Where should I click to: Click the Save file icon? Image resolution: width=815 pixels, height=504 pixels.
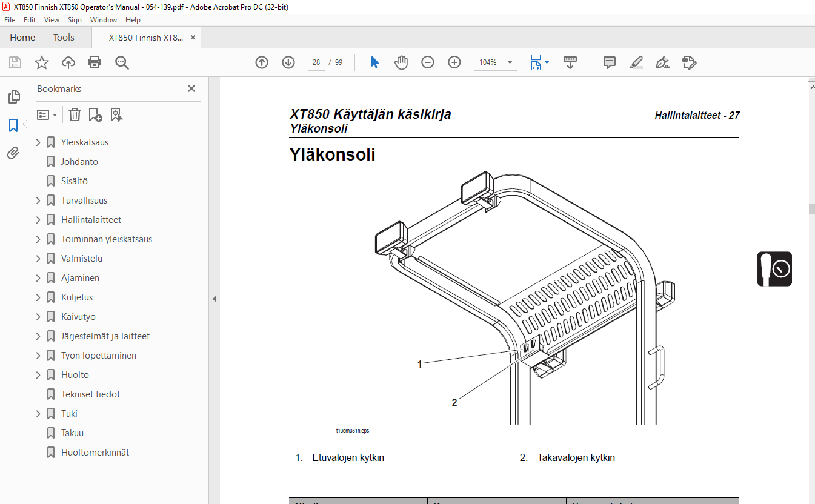point(15,62)
